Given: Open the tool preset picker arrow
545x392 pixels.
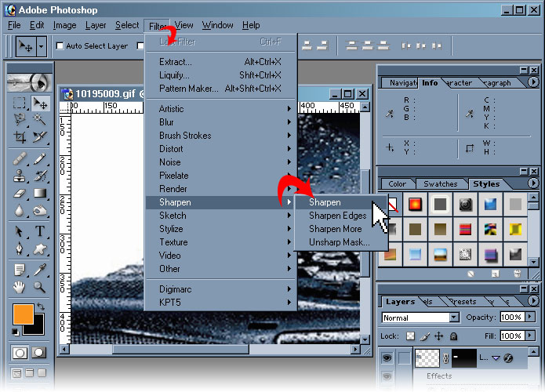Looking at the screenshot, I should 41,46.
